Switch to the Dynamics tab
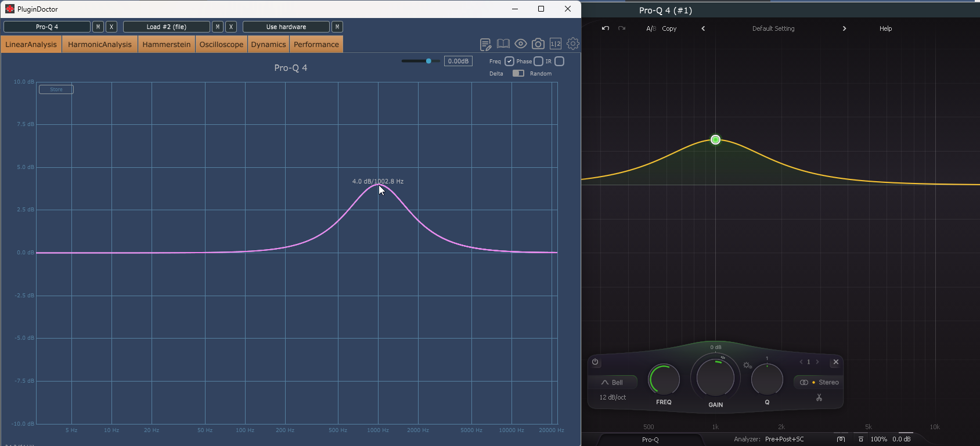The image size is (980, 446). pos(269,45)
